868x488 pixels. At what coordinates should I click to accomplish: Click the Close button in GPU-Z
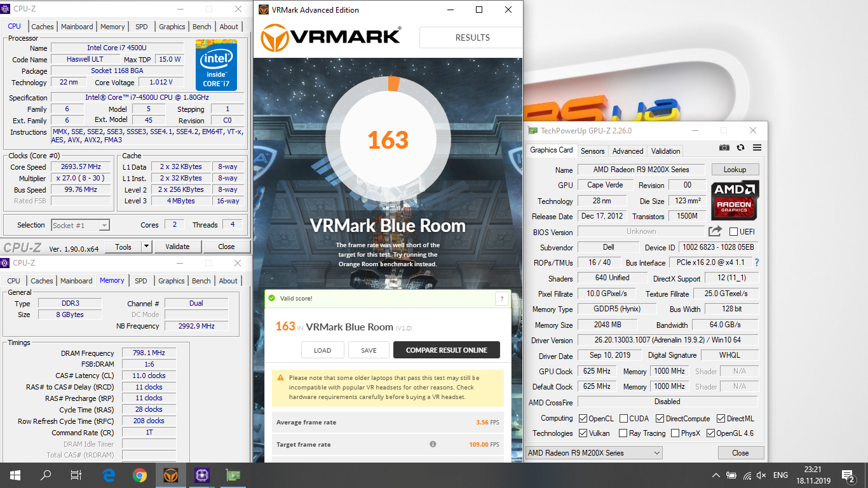[x=740, y=453]
